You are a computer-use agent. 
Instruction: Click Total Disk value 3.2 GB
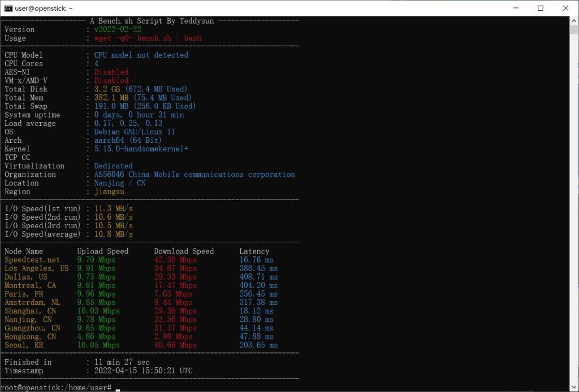coord(107,89)
